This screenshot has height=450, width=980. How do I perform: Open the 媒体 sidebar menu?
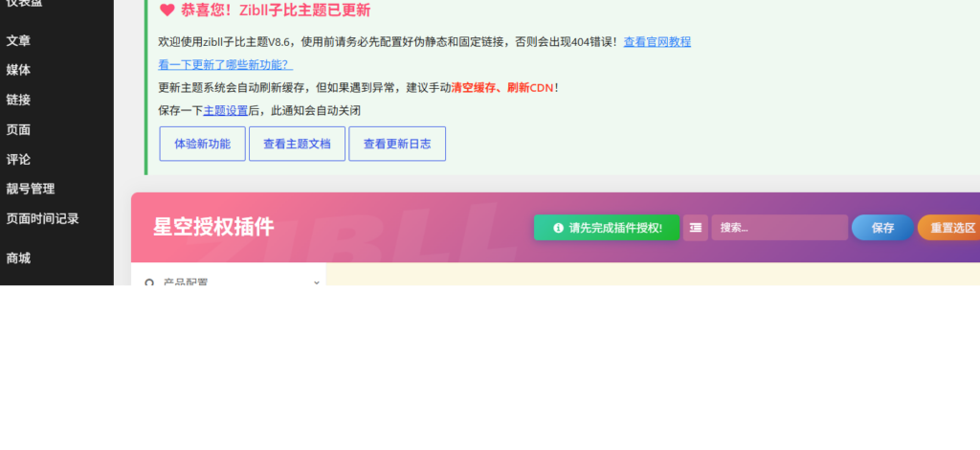tap(19, 70)
